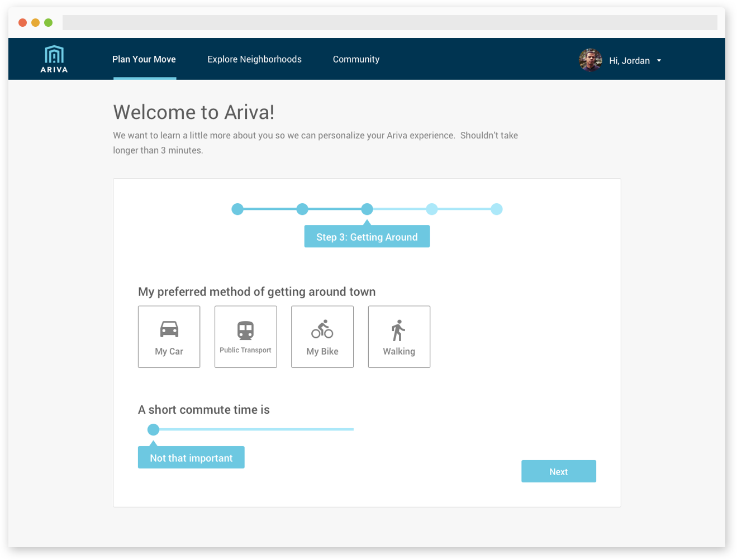Switch to the Explore Neighborhoods tab

pyautogui.click(x=254, y=59)
